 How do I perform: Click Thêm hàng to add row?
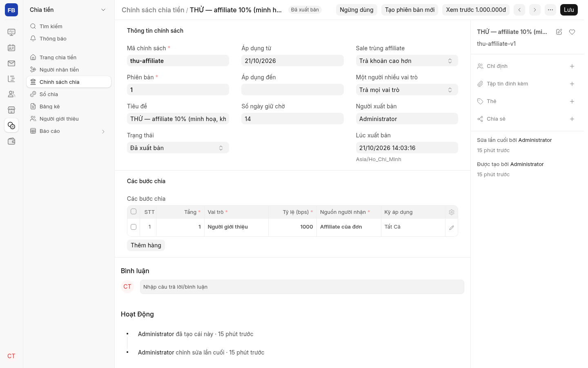tap(146, 245)
